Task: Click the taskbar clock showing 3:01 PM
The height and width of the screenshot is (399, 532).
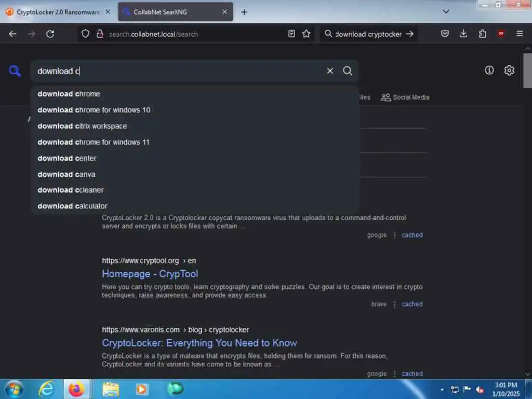Action: (506, 389)
